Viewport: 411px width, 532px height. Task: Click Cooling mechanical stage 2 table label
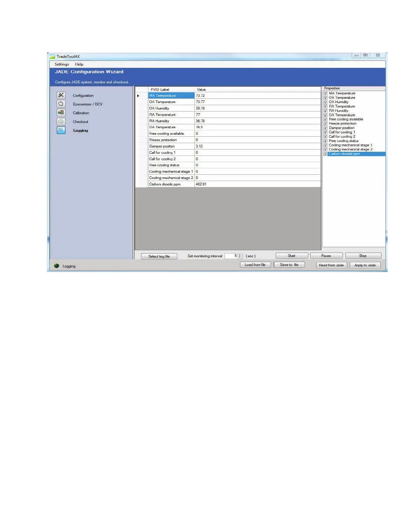171,178
